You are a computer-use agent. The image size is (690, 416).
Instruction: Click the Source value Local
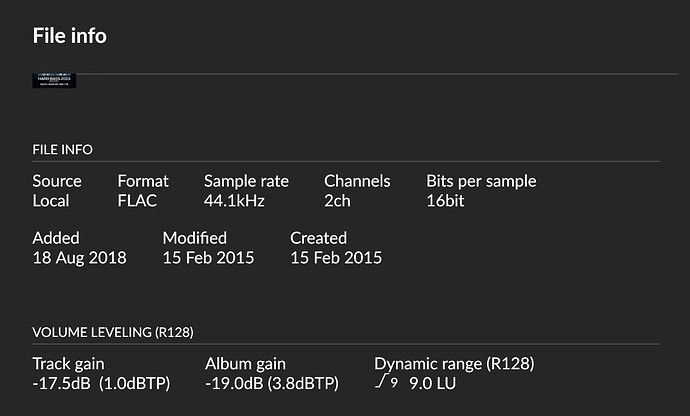51,201
